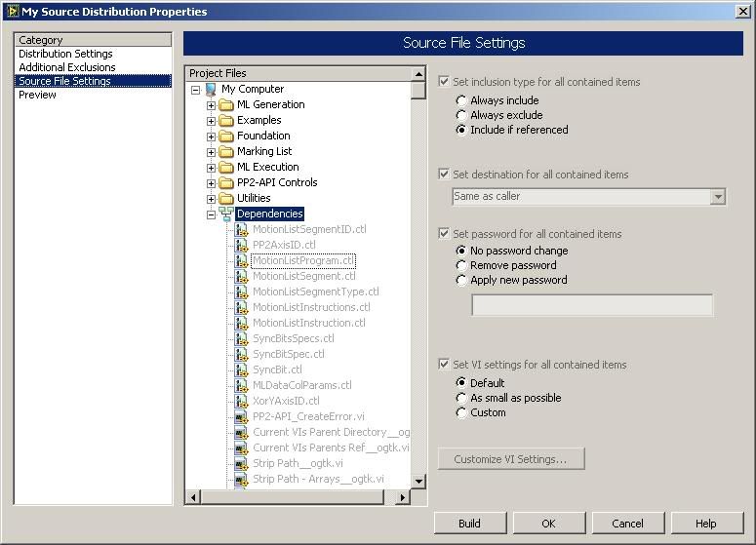756x545 pixels.
Task: Click the MotionListInstruction.ctl file icon
Action: [x=241, y=323]
